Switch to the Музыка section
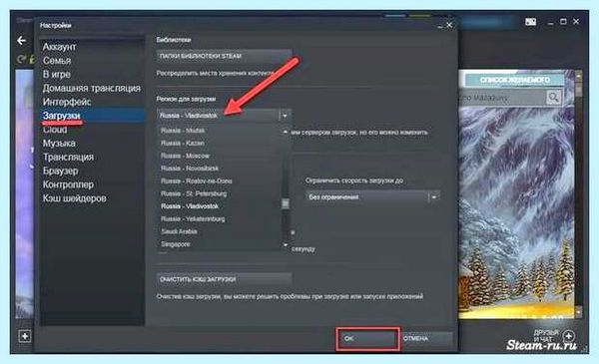 point(59,143)
